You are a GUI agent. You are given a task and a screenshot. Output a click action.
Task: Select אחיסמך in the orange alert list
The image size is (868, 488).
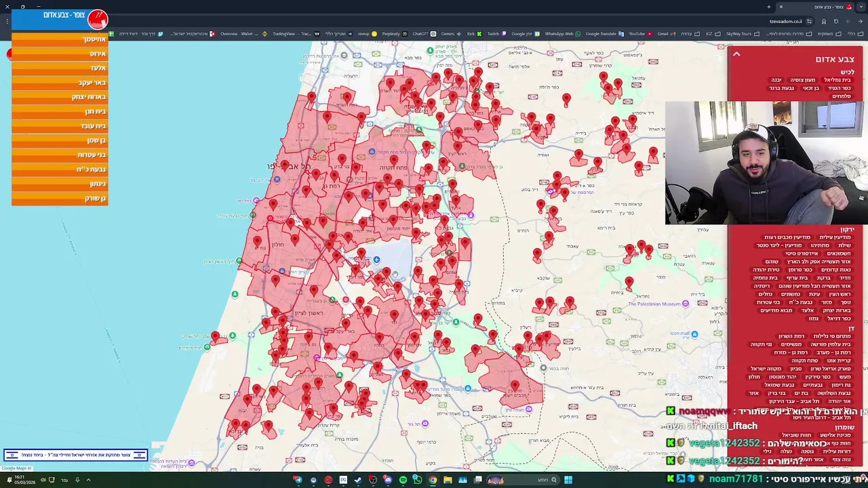click(60, 39)
